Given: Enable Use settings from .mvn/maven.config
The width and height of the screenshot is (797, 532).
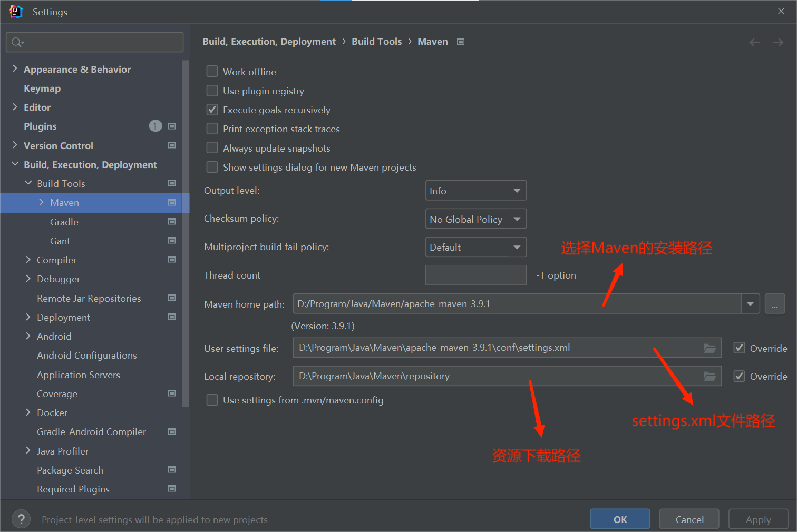Looking at the screenshot, I should (x=212, y=400).
